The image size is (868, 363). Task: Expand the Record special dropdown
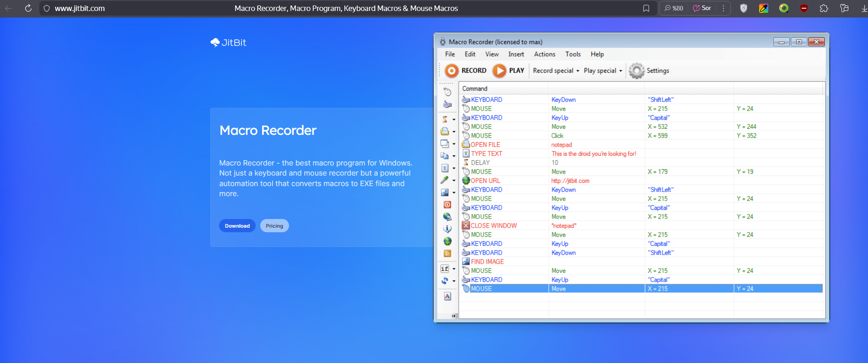556,70
